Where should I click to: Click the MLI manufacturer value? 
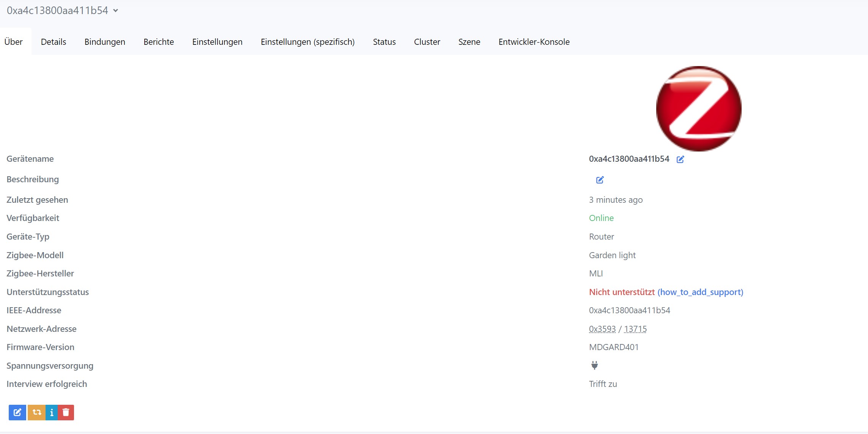(596, 273)
